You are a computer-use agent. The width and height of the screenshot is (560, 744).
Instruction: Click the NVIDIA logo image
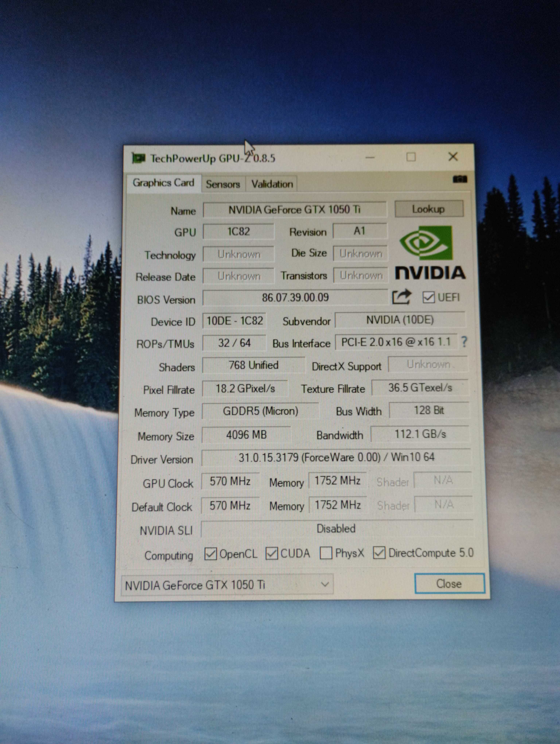pyautogui.click(x=430, y=253)
